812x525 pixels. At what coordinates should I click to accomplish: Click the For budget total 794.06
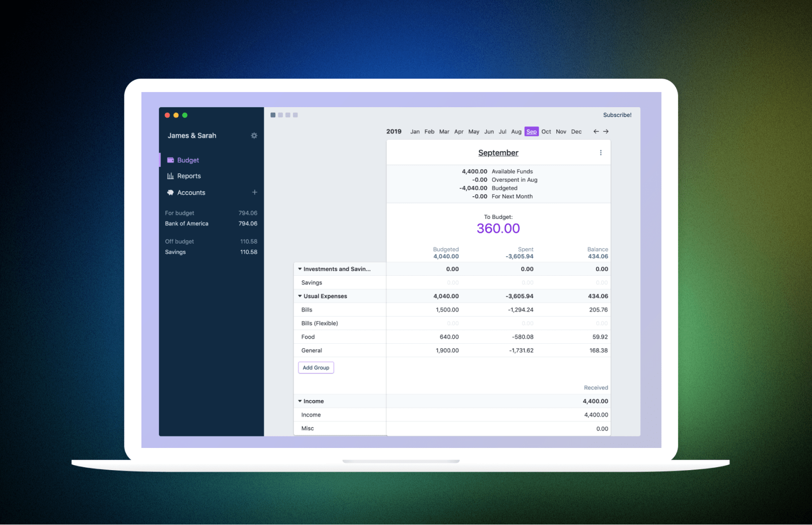tap(248, 213)
